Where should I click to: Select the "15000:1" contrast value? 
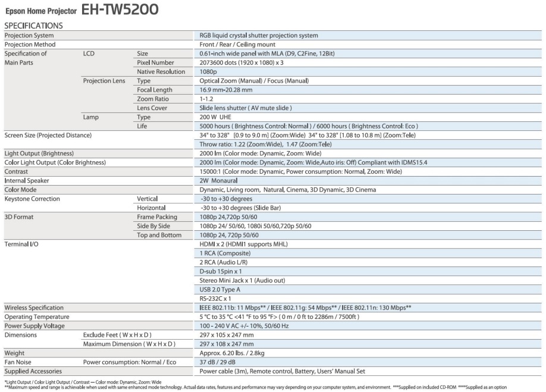click(209, 171)
